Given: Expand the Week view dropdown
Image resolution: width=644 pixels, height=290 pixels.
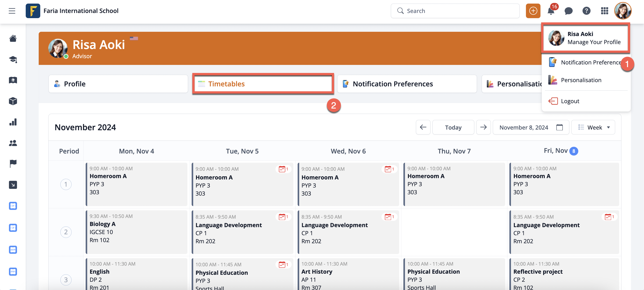Looking at the screenshot, I should 593,127.
